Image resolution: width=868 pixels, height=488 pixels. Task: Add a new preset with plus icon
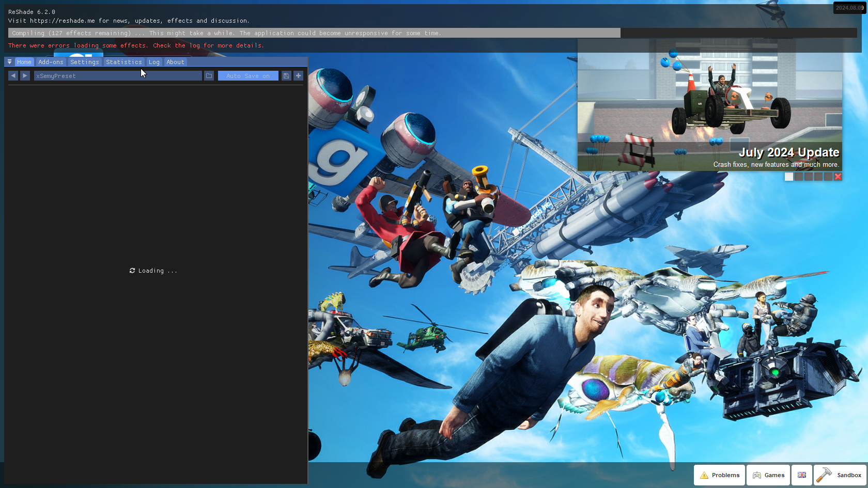[x=299, y=76]
